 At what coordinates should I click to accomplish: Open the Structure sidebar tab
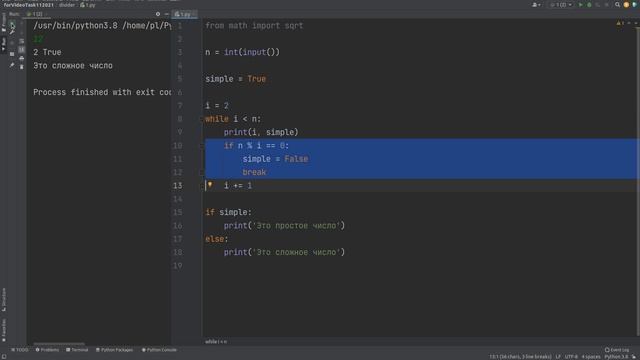click(x=4, y=300)
